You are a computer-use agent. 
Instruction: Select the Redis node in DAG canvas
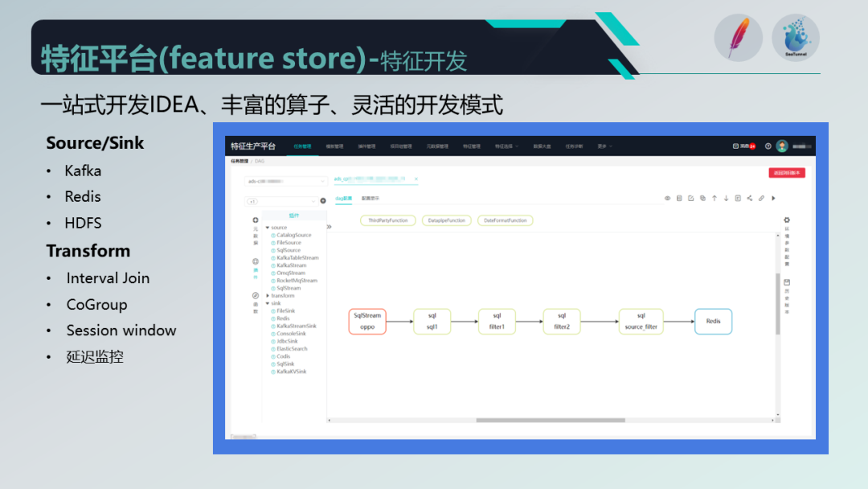click(x=713, y=321)
